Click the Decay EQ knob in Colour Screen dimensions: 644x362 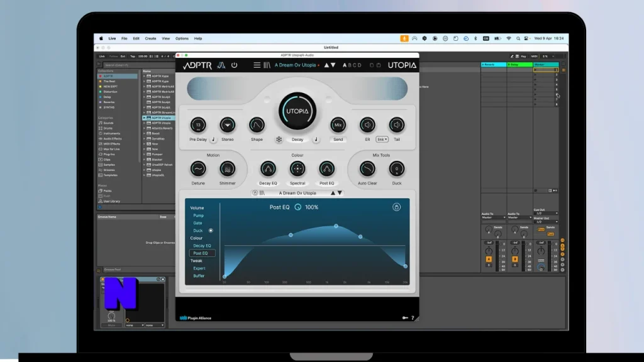click(268, 168)
